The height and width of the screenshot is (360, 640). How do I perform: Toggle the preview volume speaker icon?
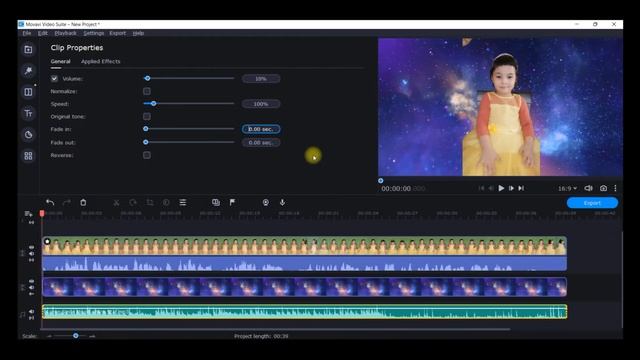588,188
